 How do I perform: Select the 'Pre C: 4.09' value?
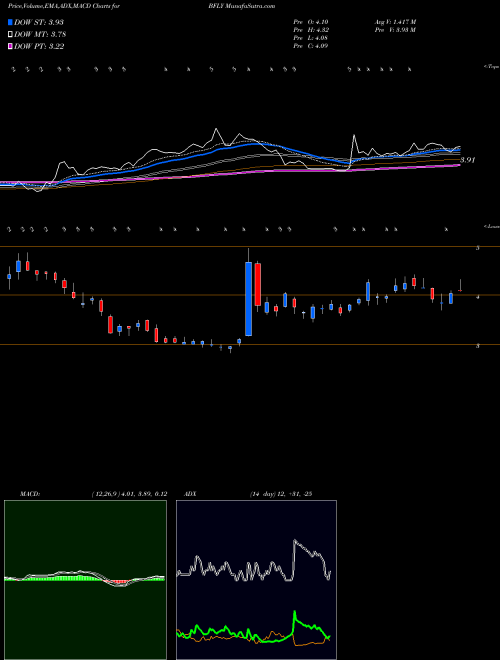coord(311,46)
